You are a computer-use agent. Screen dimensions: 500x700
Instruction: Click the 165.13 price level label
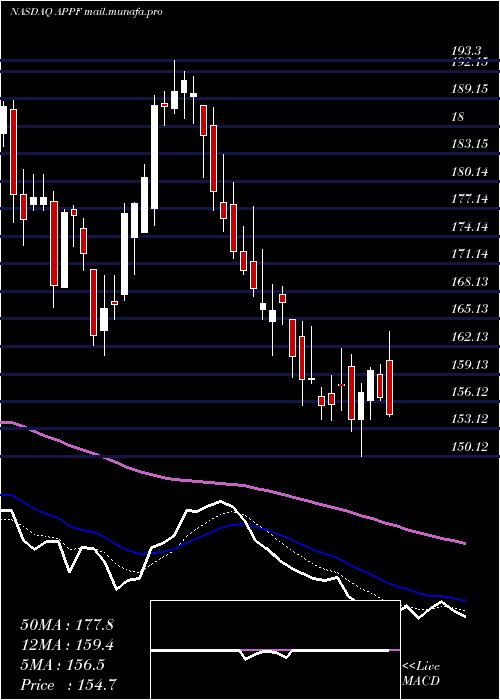pos(470,309)
